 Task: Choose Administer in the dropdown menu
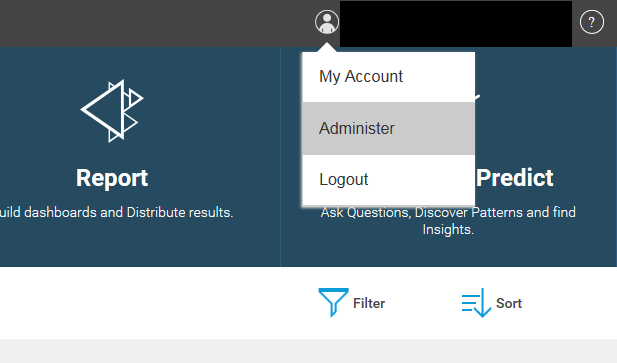[388, 128]
